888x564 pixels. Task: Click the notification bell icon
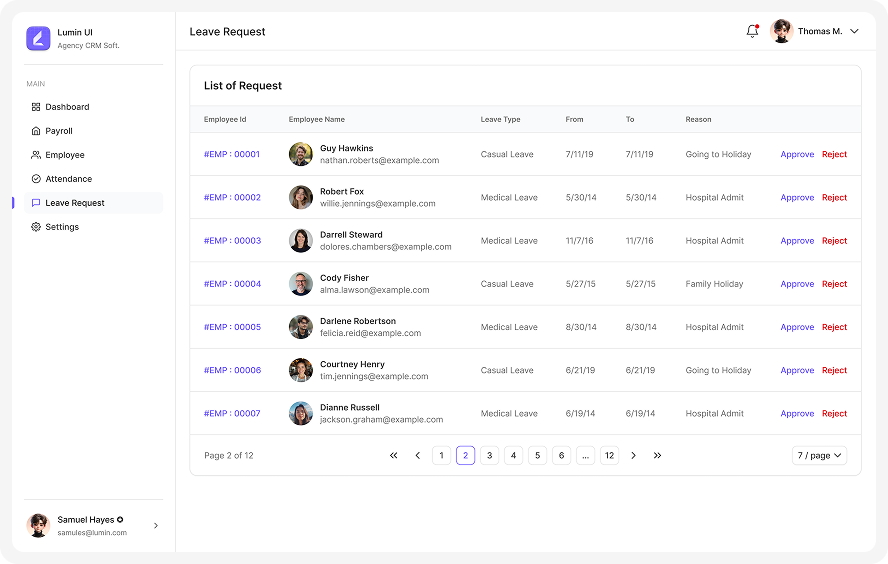click(x=752, y=31)
